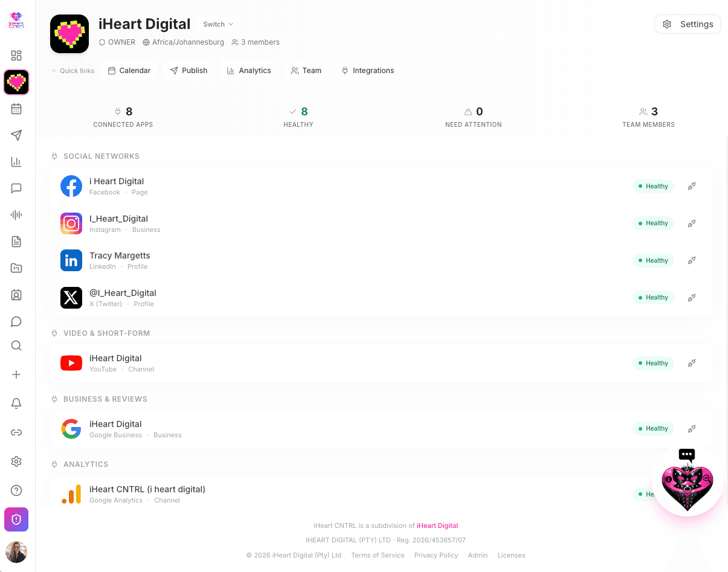Open the dashboard grid icon in sidebar
The width and height of the screenshot is (728, 572).
coord(16,56)
